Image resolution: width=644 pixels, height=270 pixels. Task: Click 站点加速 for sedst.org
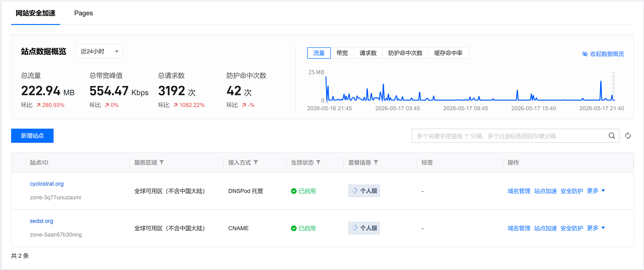[x=545, y=228]
